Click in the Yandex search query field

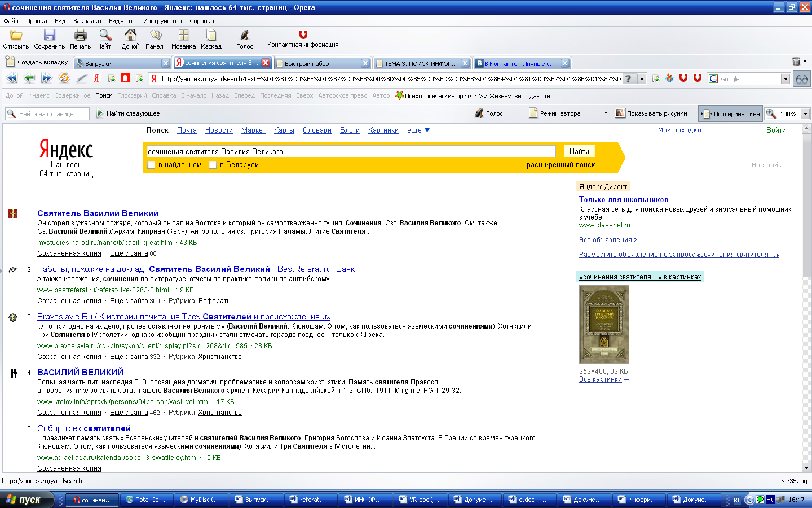click(351, 151)
